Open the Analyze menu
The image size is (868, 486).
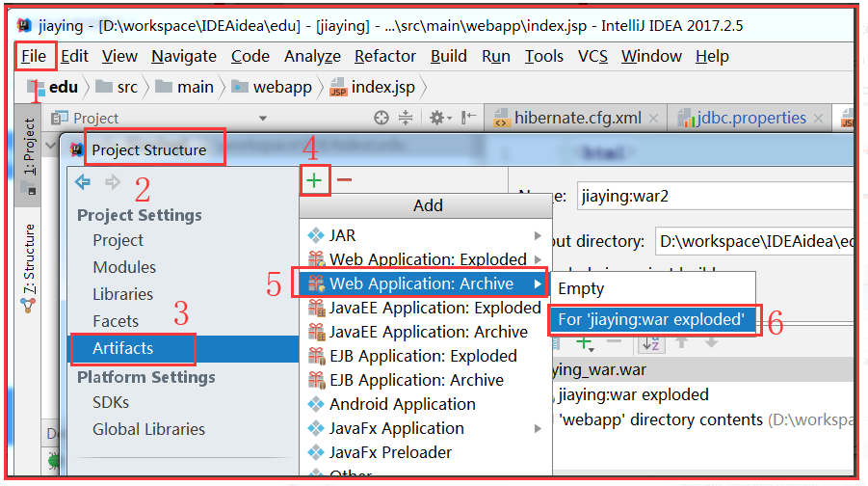coord(312,56)
